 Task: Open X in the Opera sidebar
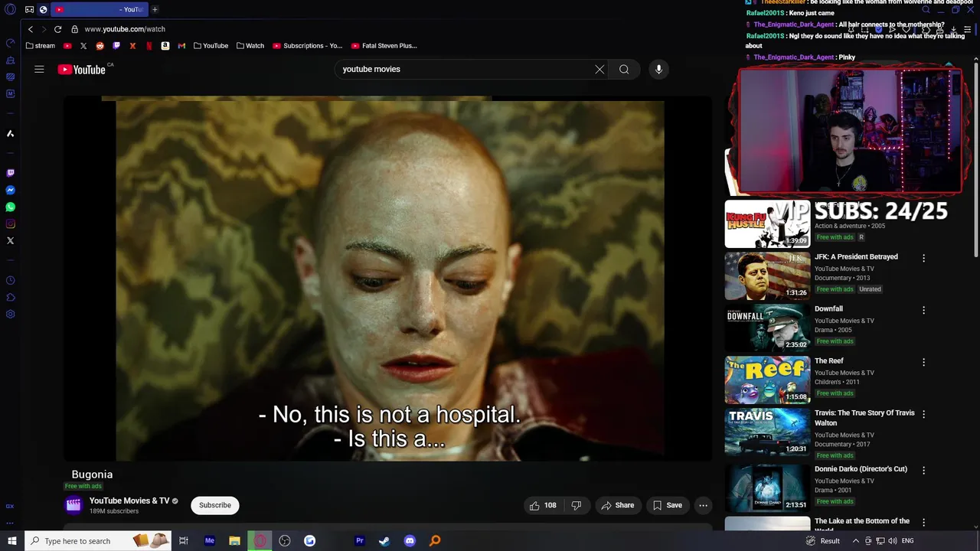[10, 241]
